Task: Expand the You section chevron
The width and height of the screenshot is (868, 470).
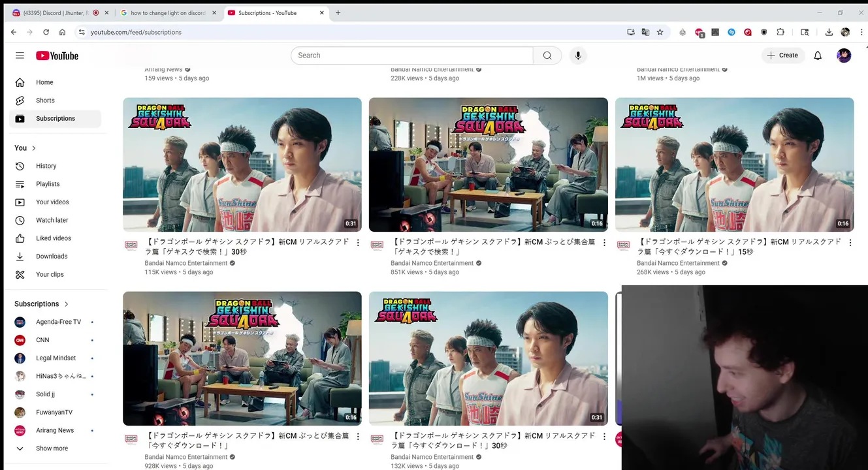Action: click(x=34, y=148)
